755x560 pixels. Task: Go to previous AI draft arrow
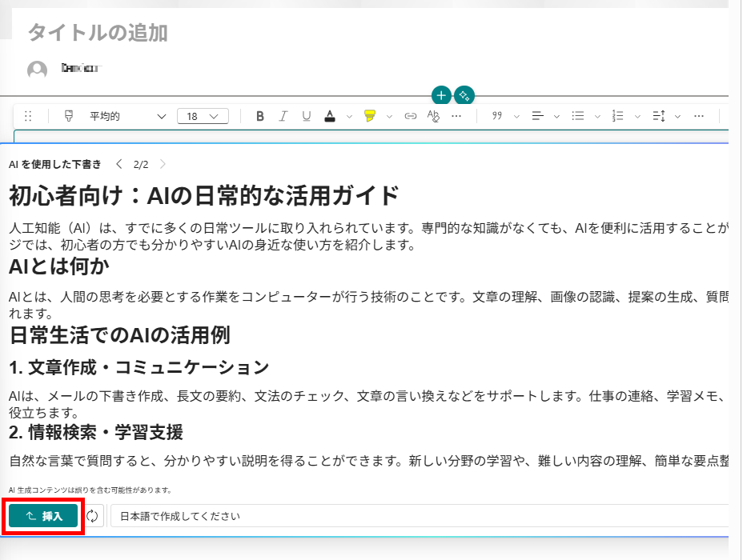click(x=119, y=164)
